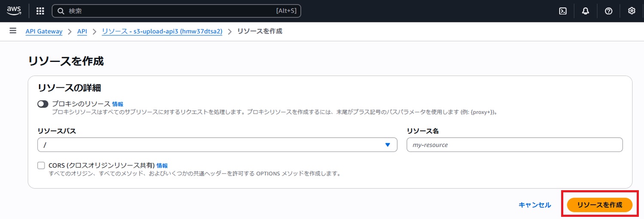This screenshot has height=219, width=644.
Task: Toggle the プロキシのリソース switch
Action: coord(43,104)
